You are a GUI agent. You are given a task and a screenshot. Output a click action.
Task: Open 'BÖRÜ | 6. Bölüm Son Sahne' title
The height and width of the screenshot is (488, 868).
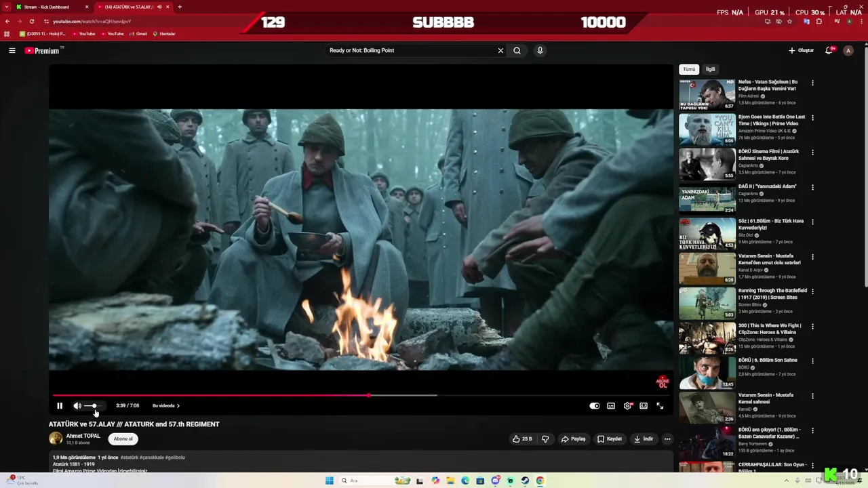(768, 360)
